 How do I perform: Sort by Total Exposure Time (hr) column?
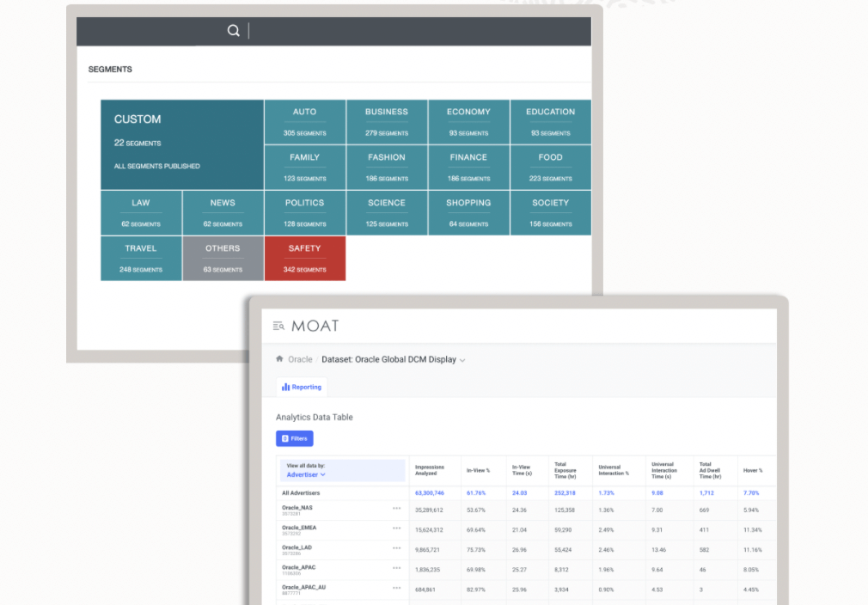(565, 470)
